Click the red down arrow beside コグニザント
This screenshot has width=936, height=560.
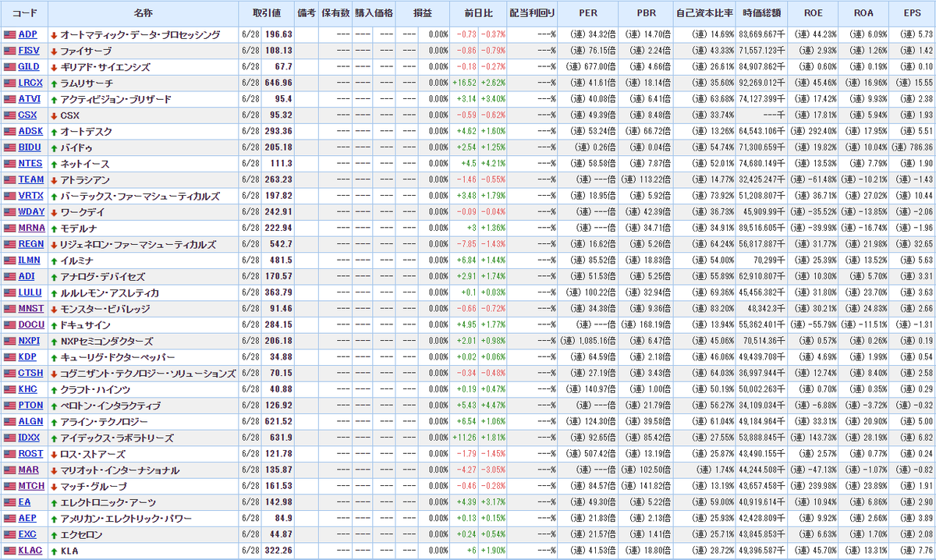coord(54,374)
